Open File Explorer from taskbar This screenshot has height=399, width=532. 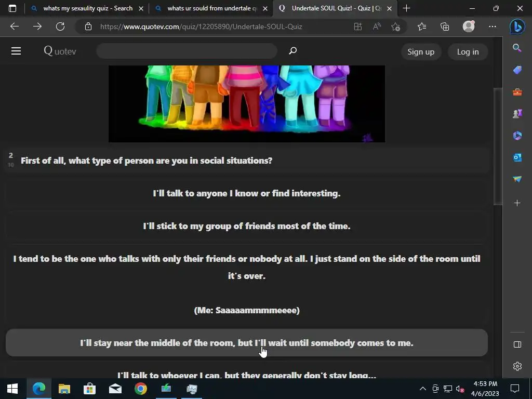click(x=64, y=389)
